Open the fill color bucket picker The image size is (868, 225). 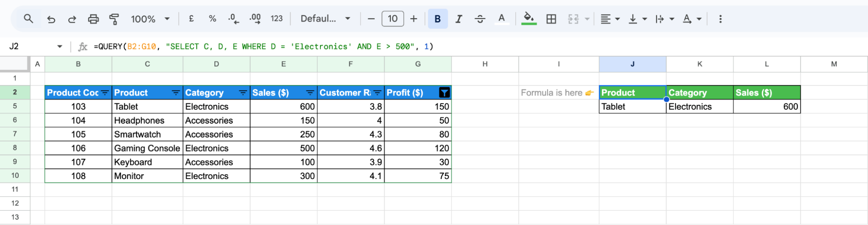[528, 19]
